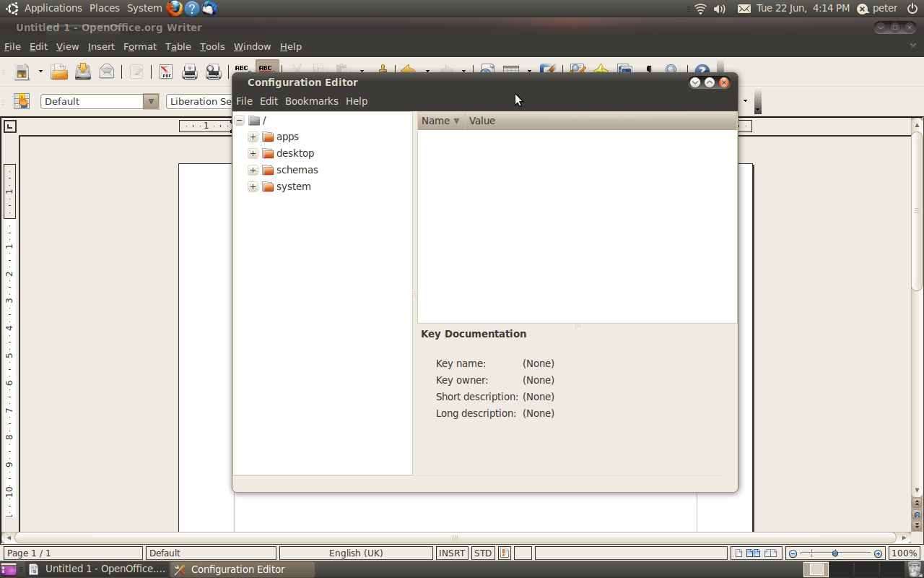Click the Page Preview icon
Image resolution: width=924 pixels, height=578 pixels.
(x=213, y=71)
